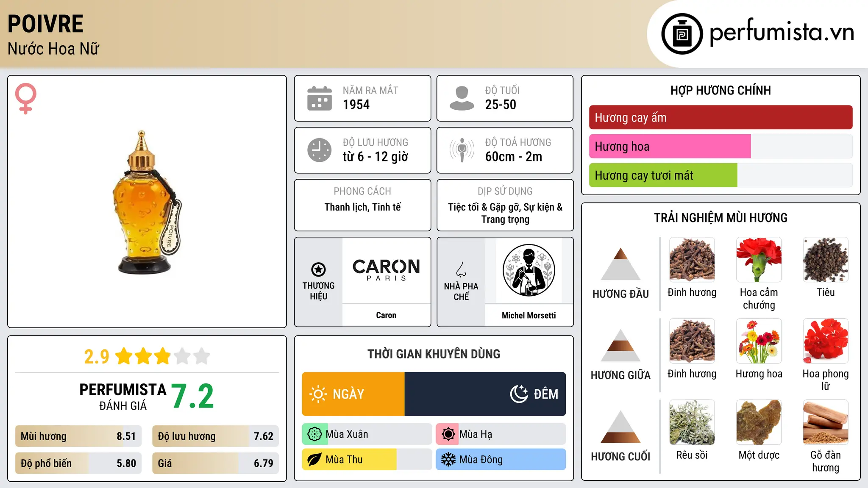Viewport: 868px width, 488px height.
Task: Click the Đinh hương image in middle notes
Action: (x=692, y=341)
